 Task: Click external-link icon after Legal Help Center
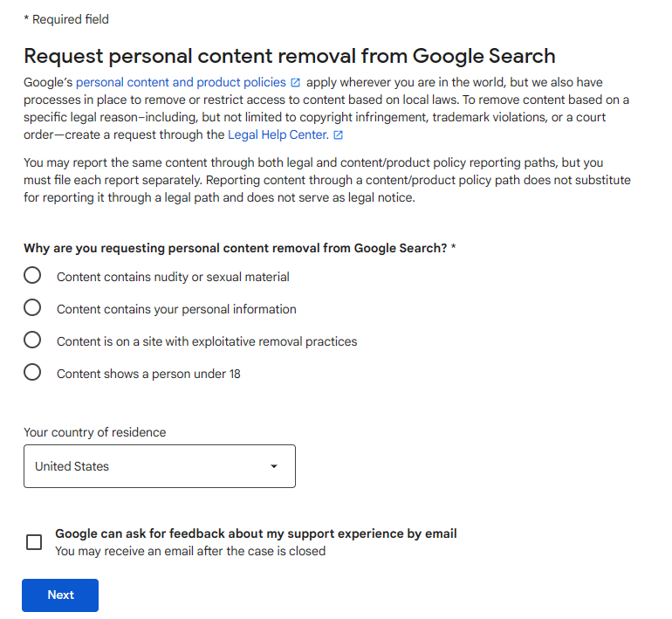[339, 135]
